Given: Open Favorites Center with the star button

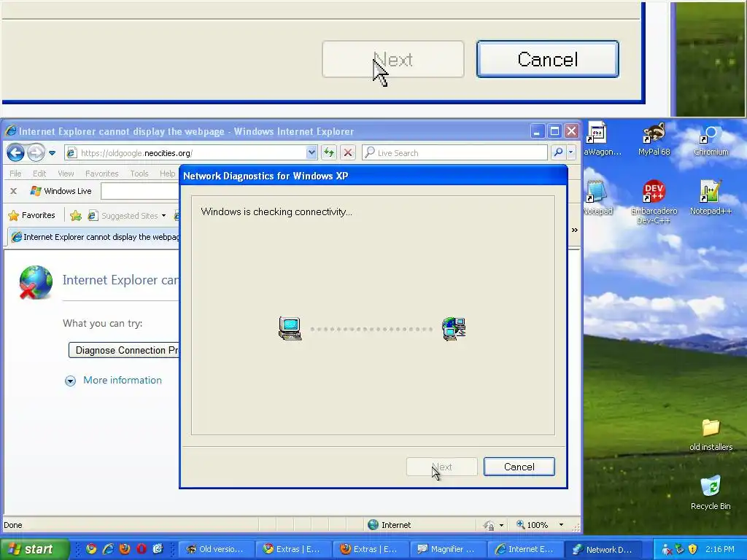Looking at the screenshot, I should [x=32, y=215].
